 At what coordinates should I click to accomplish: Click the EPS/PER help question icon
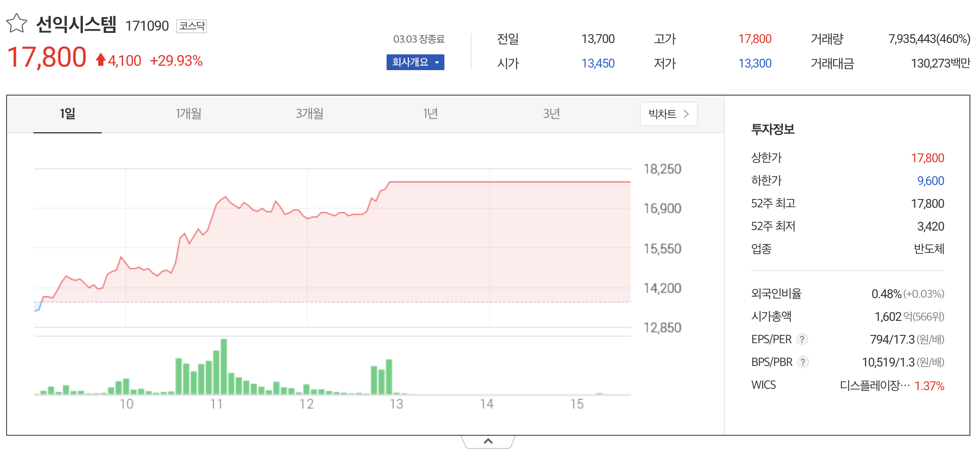point(802,339)
